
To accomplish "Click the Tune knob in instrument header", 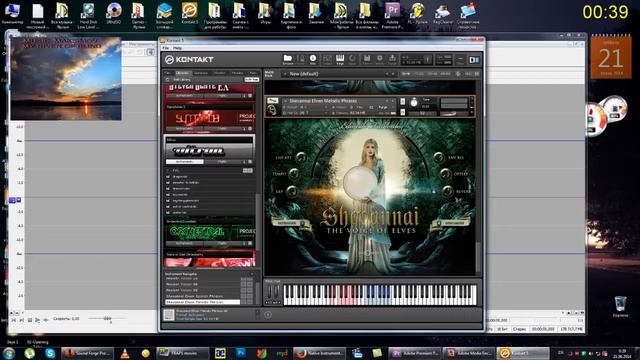I will point(414,102).
